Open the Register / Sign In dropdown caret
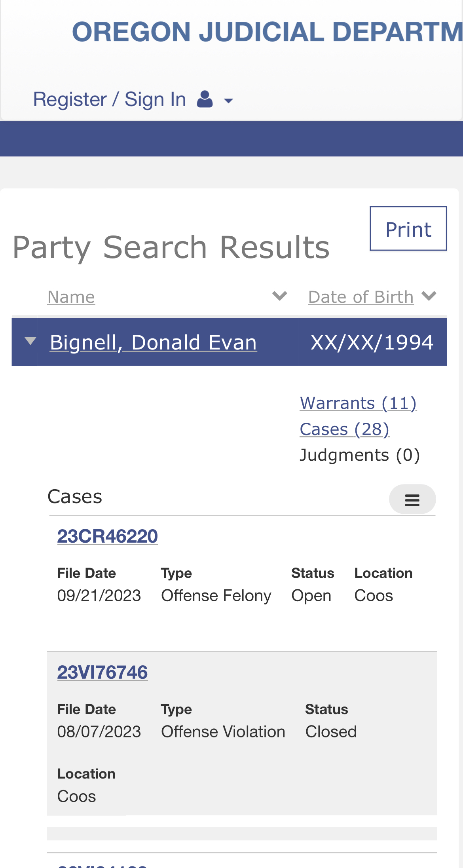 (x=228, y=101)
